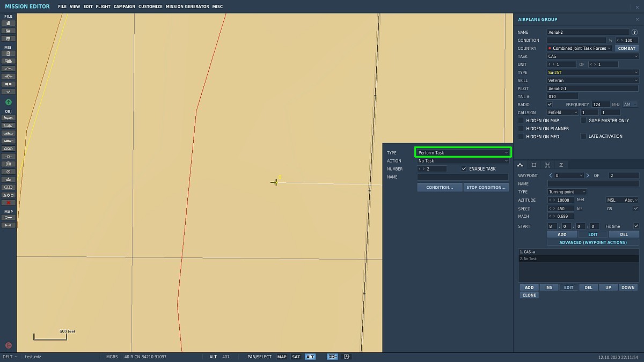Screen dimensions: 644x362
Task: Click the save mission floppy disk icon
Action: coord(8,39)
